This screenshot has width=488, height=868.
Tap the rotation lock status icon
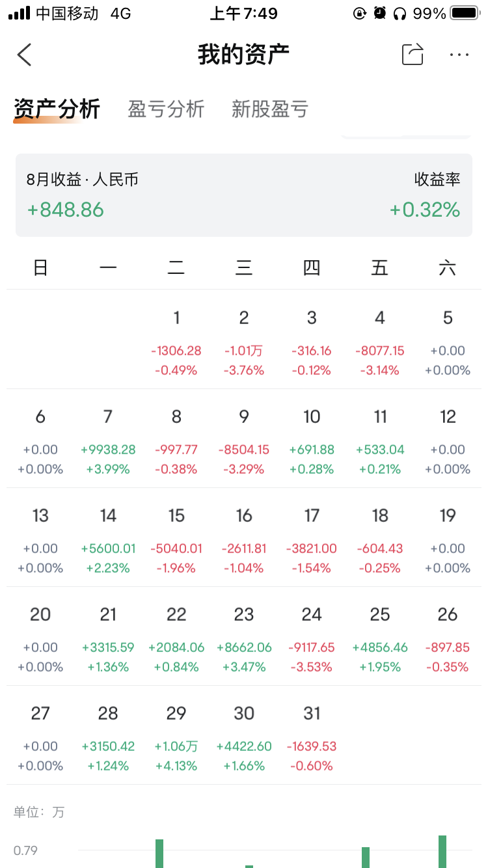tap(359, 13)
